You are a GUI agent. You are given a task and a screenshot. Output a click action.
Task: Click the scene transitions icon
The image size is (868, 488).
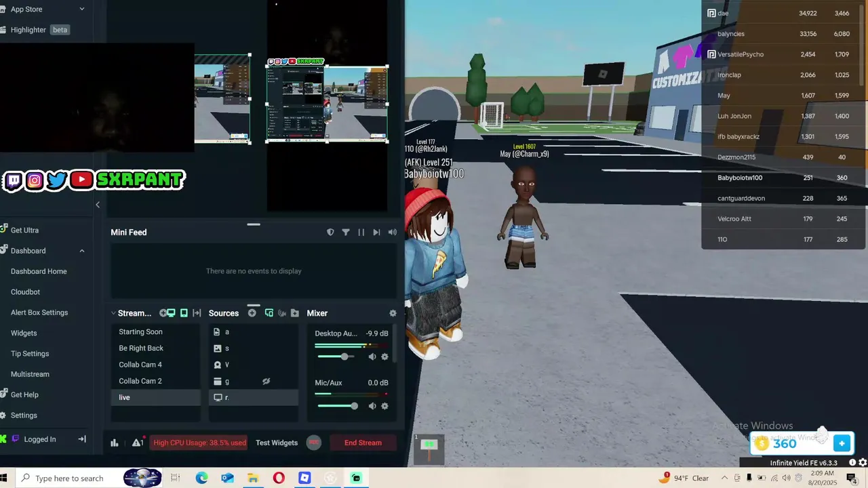(197, 313)
